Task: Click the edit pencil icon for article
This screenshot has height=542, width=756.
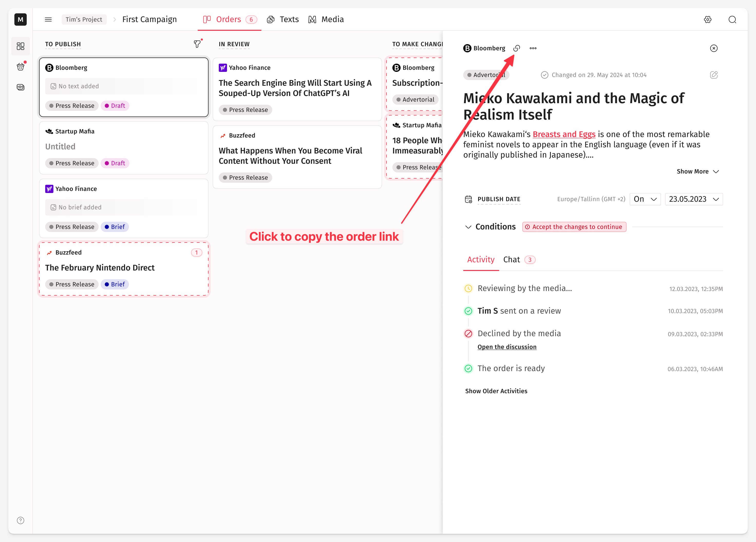Action: click(713, 75)
